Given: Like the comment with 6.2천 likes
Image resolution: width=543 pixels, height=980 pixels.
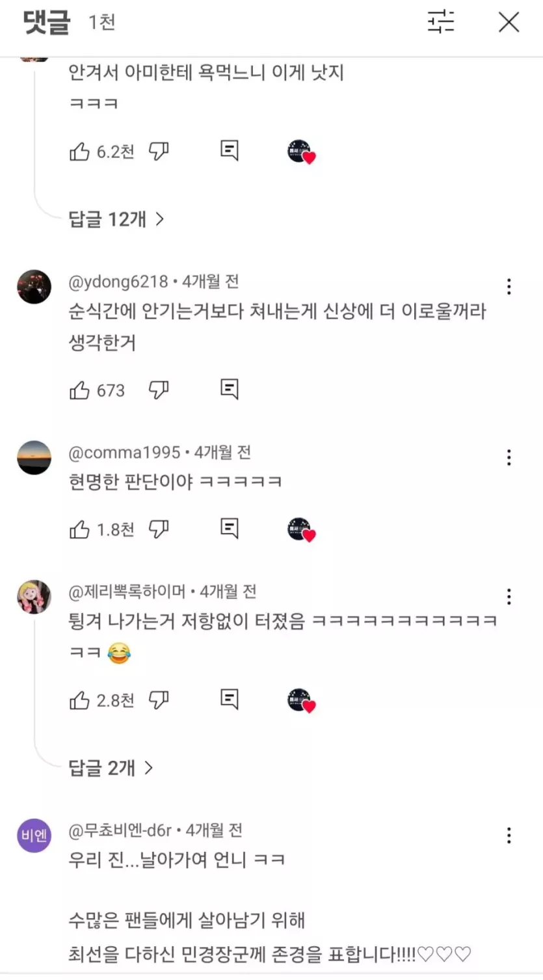Looking at the screenshot, I should 79,152.
